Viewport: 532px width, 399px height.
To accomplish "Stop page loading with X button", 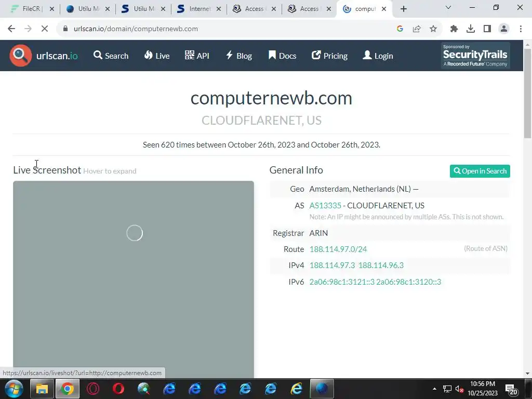I will coord(45,29).
